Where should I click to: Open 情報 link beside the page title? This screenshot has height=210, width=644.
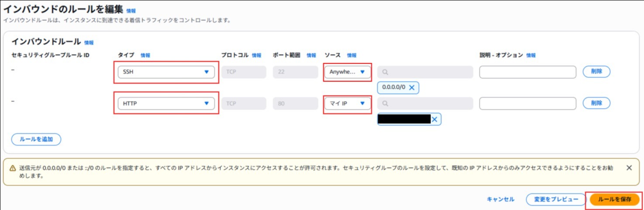[131, 11]
